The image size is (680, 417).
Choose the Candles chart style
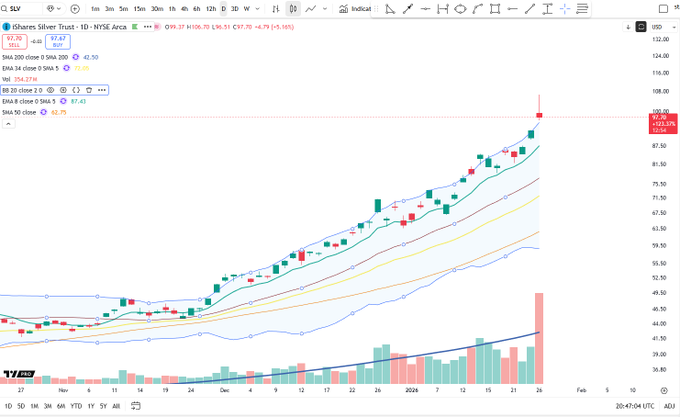coord(293,9)
